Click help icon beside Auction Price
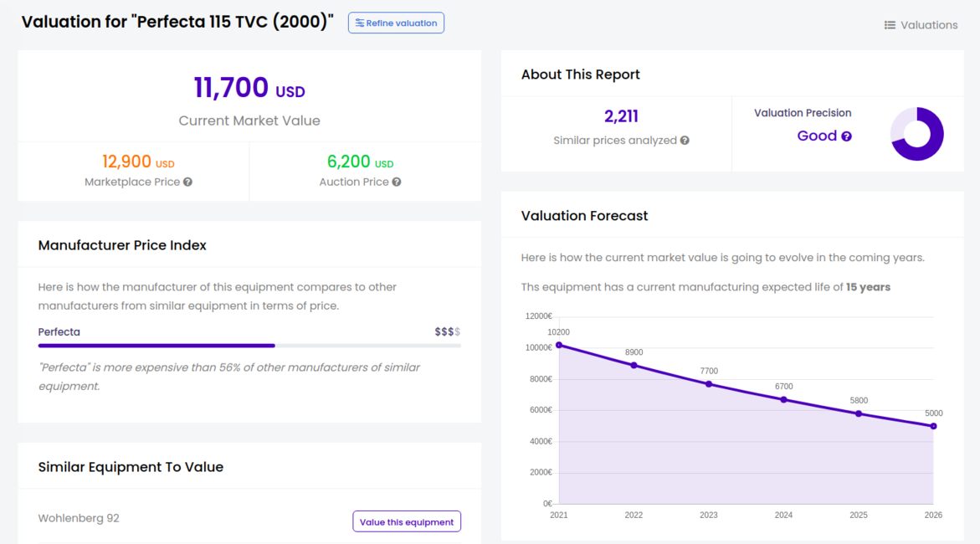The height and width of the screenshot is (544, 980). (x=397, y=182)
